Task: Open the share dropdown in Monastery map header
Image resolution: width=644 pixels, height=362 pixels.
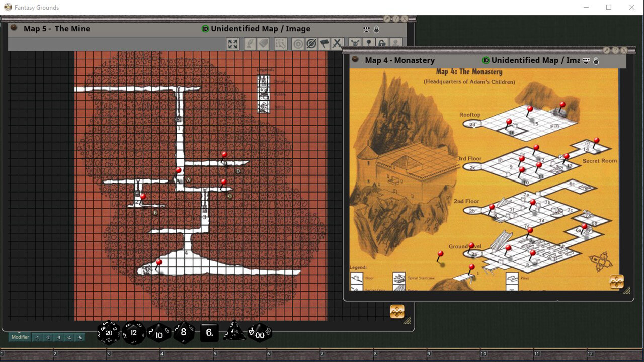Action: pos(586,61)
